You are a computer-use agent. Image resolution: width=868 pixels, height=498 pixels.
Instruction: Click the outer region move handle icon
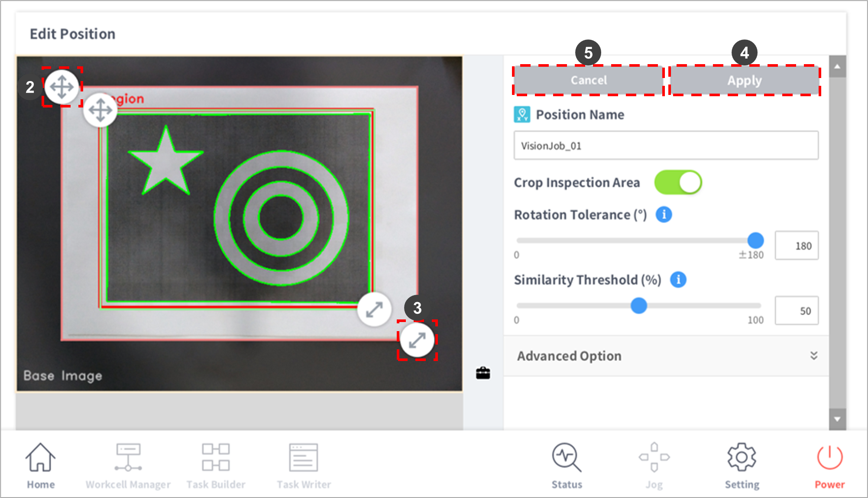(x=62, y=87)
